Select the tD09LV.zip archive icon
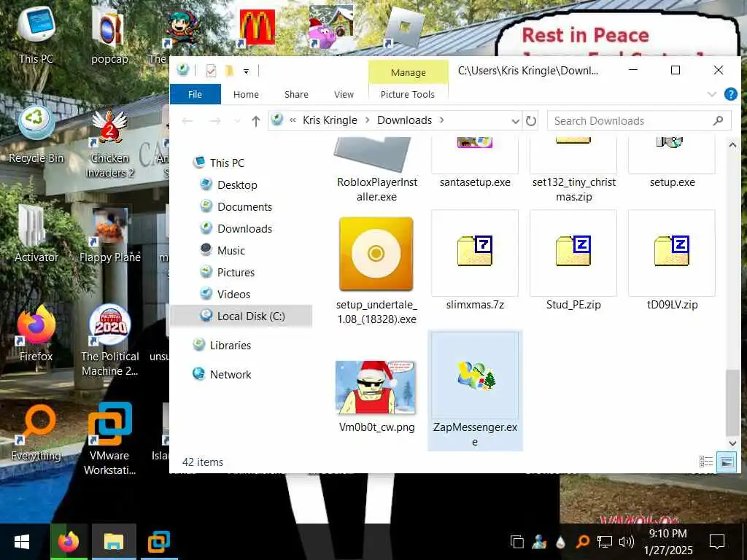 672,251
